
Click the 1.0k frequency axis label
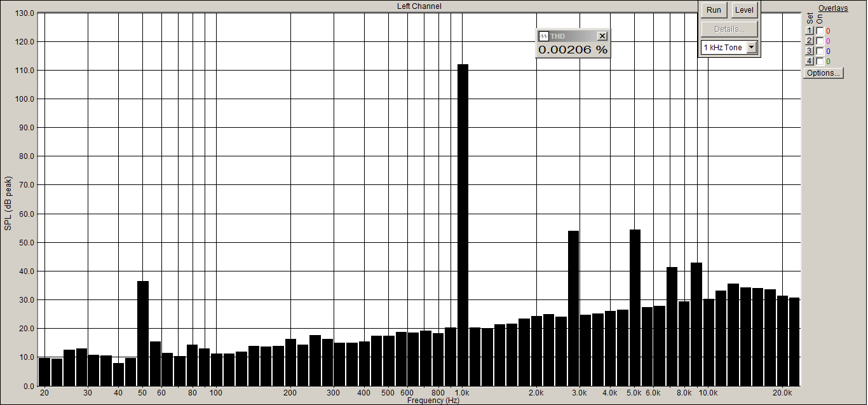click(463, 393)
